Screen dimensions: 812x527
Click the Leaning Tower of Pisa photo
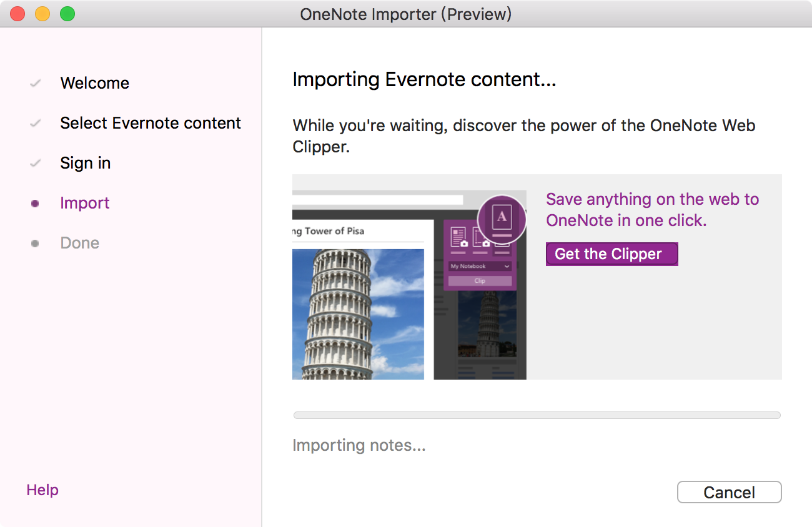(358, 314)
